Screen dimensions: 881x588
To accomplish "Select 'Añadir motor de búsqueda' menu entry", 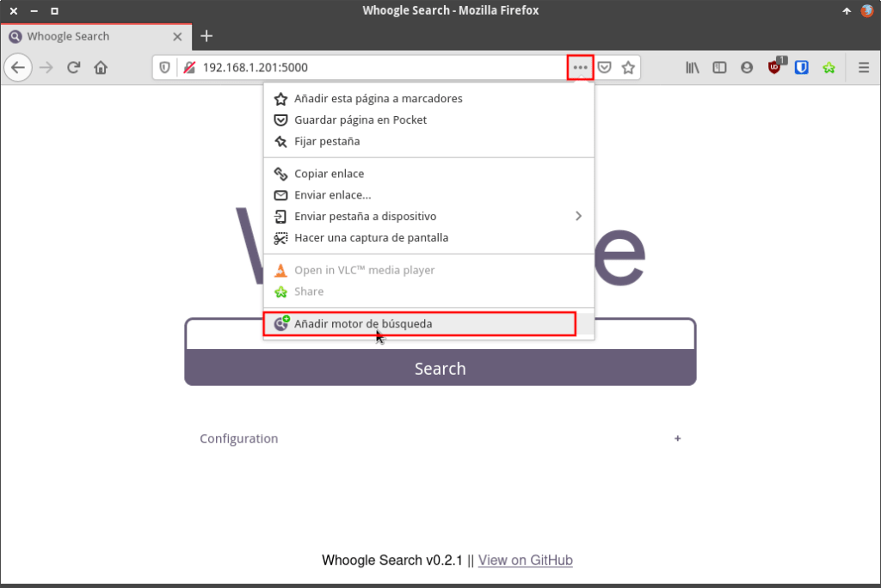I will point(363,324).
